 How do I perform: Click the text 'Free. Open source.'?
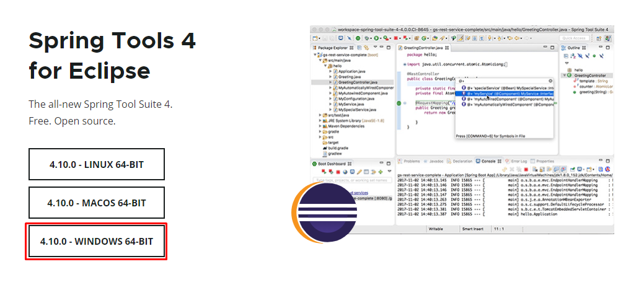[73, 121]
